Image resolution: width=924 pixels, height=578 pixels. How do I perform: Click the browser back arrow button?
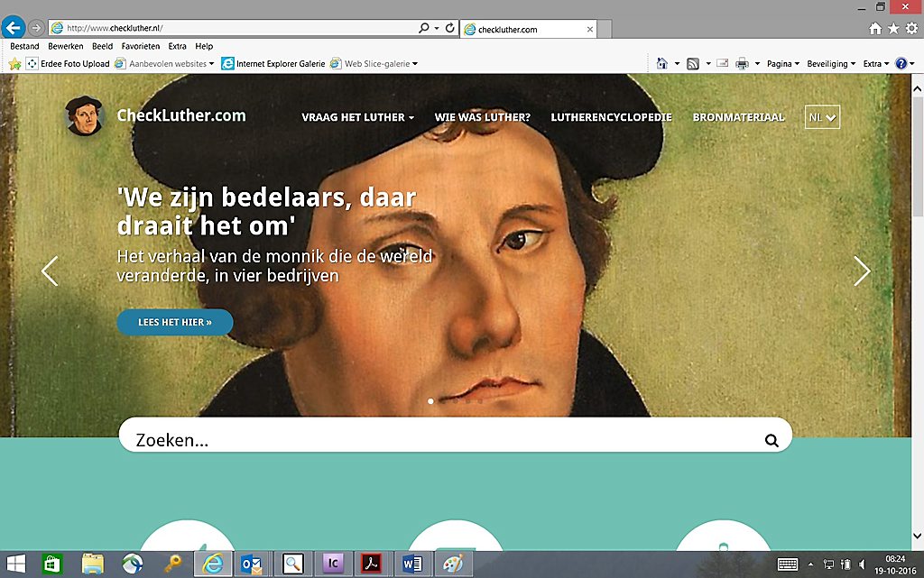click(x=13, y=28)
